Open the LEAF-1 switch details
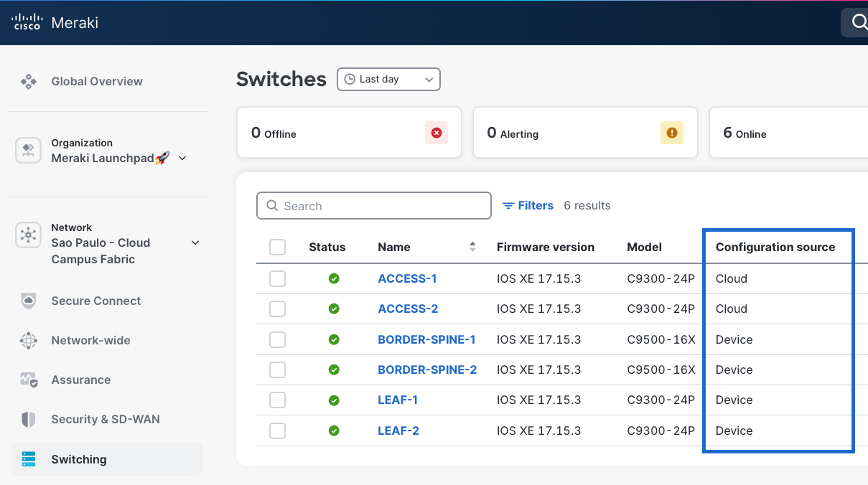 point(398,400)
